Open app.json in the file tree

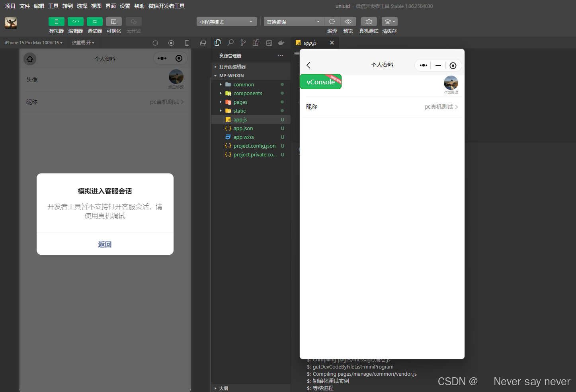(x=251, y=128)
